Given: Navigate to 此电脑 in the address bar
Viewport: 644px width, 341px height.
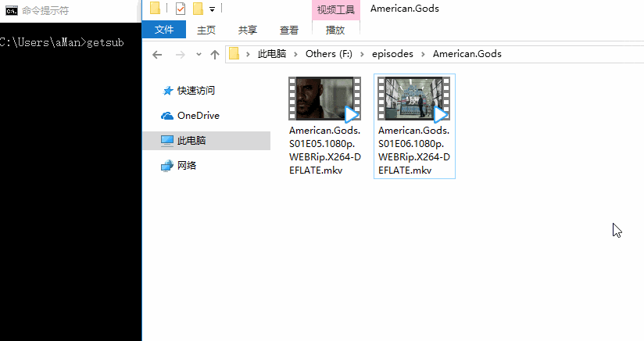Looking at the screenshot, I should pyautogui.click(x=272, y=54).
